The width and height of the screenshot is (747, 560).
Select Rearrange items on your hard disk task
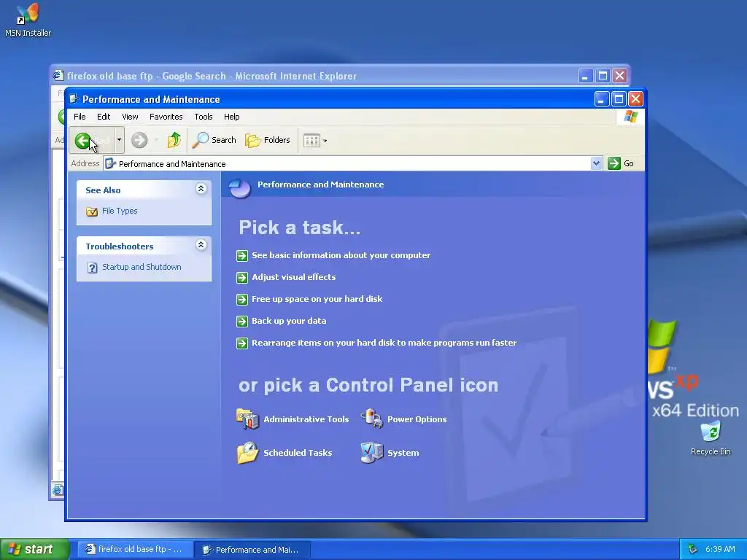(x=384, y=343)
